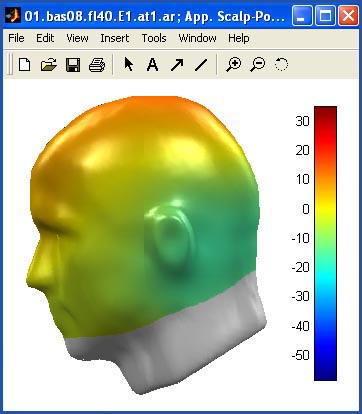The width and height of the screenshot is (362, 414).
Task: Select the Insert Text tool
Action: pos(152,64)
